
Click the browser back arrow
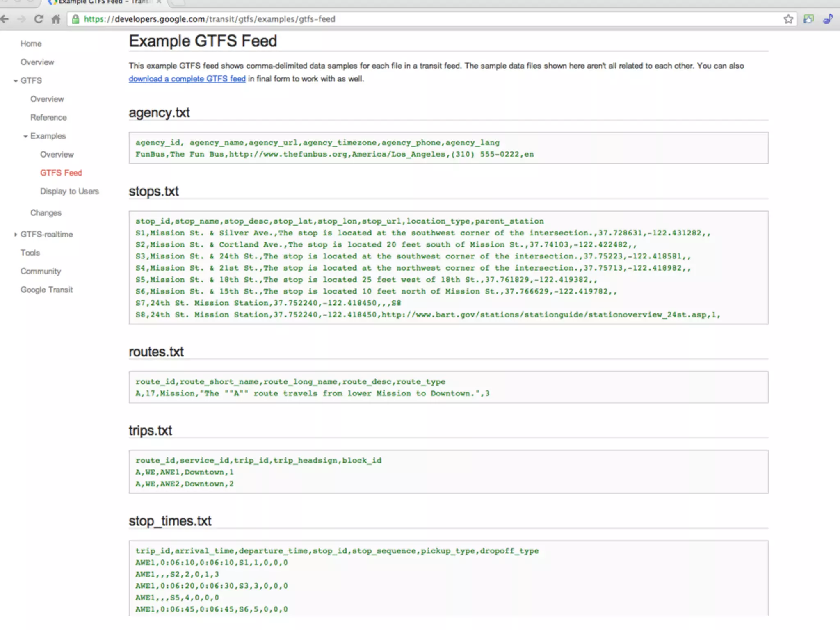5,19
